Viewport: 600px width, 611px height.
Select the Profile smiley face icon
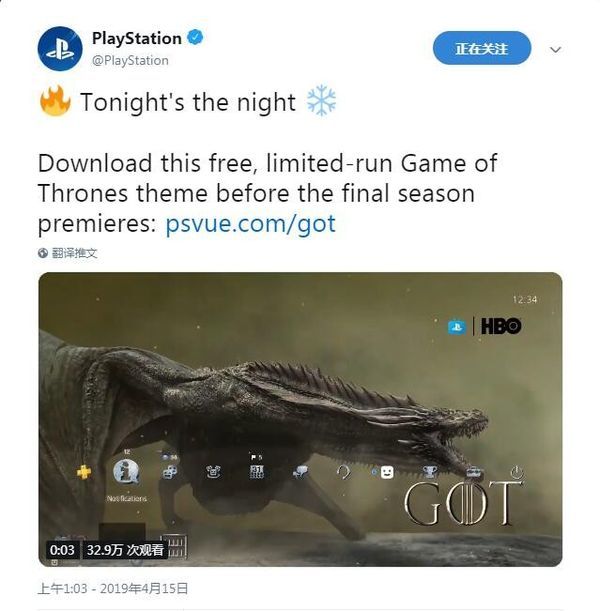tap(386, 473)
